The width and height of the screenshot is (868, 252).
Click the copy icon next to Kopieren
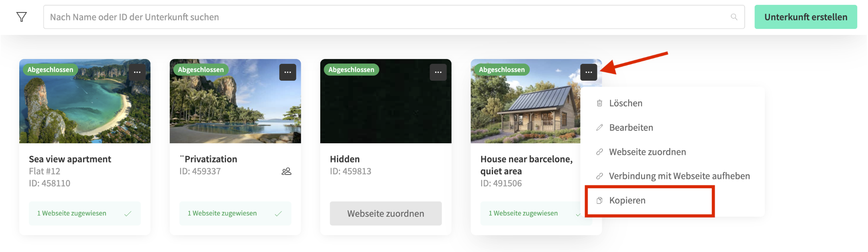coord(599,200)
